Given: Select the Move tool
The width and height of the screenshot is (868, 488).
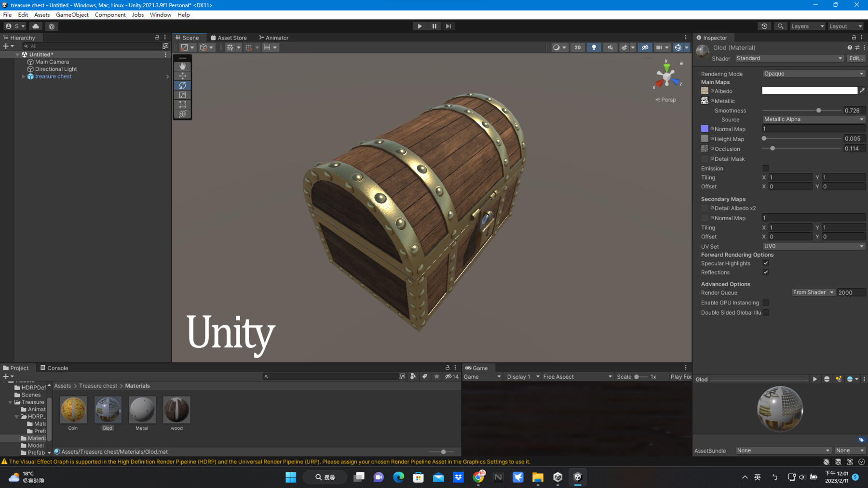Looking at the screenshot, I should coord(183,76).
